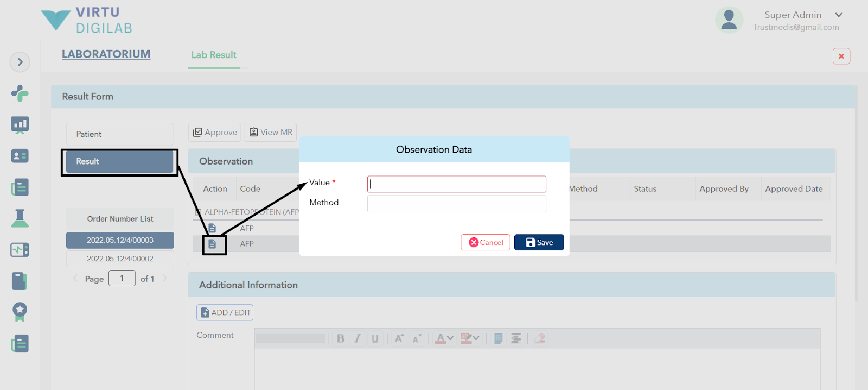This screenshot has height=390, width=868.
Task: Go to previous page of order list
Action: [x=75, y=278]
